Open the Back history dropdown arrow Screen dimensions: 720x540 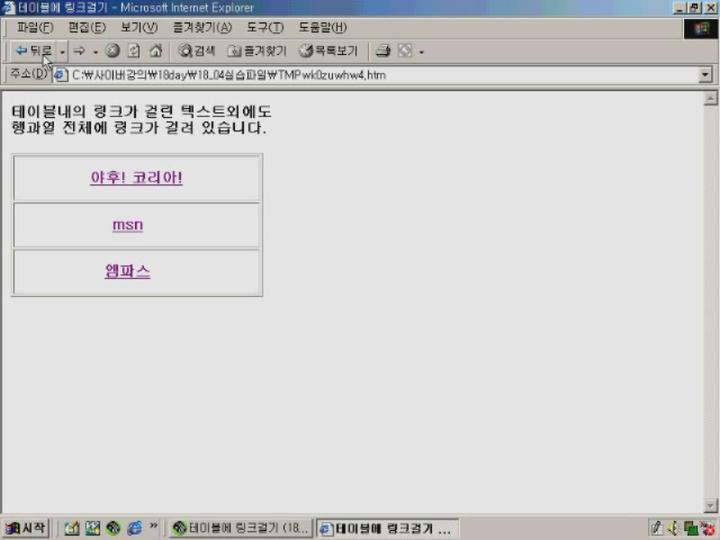pyautogui.click(x=62, y=51)
